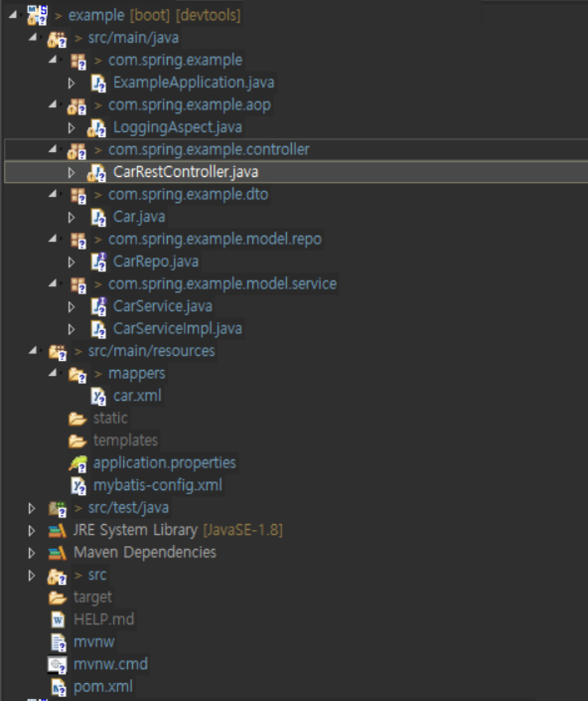Click the target folder icon
Screen dimensions: 588x701
[58, 598]
